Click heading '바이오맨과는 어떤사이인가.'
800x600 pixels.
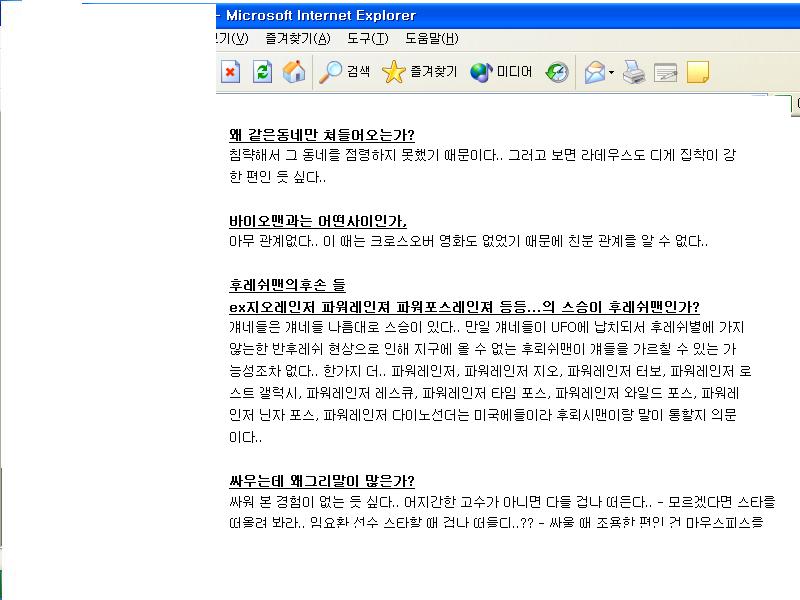click(318, 221)
